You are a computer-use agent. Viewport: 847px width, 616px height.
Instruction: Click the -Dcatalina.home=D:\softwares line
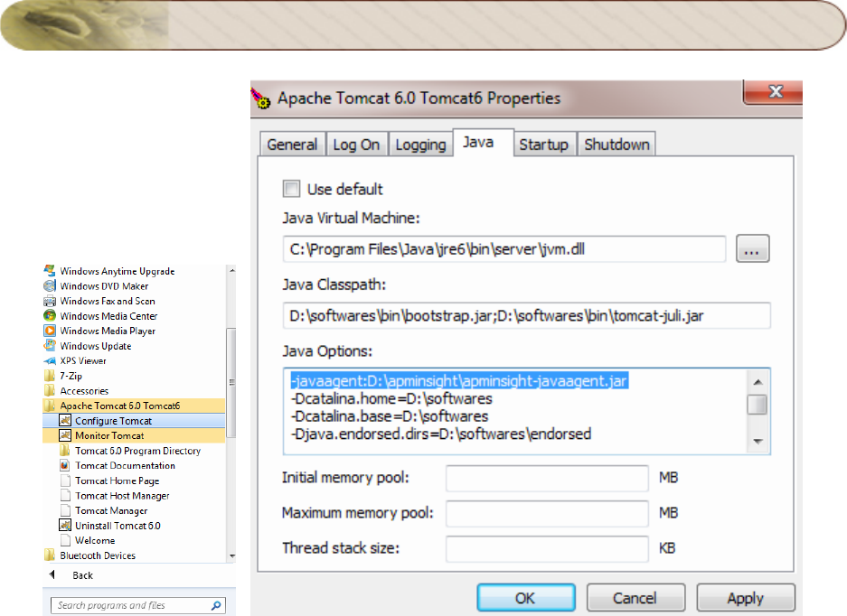pos(391,398)
